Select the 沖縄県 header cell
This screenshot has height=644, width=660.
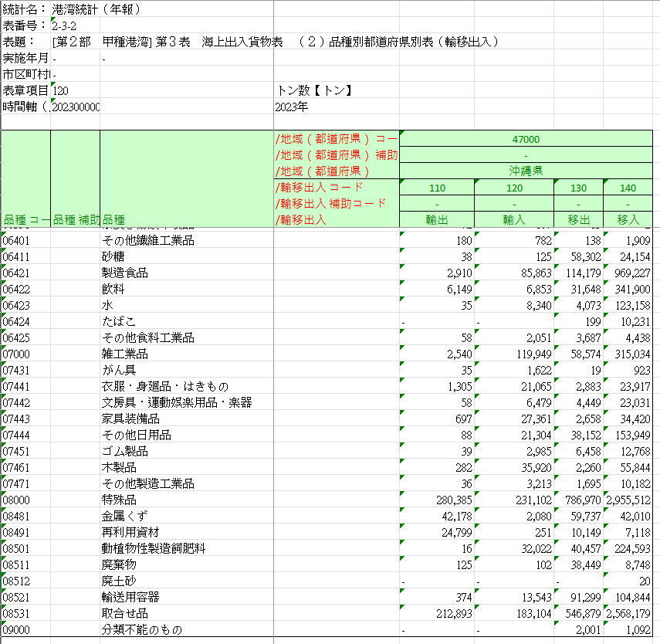526,171
